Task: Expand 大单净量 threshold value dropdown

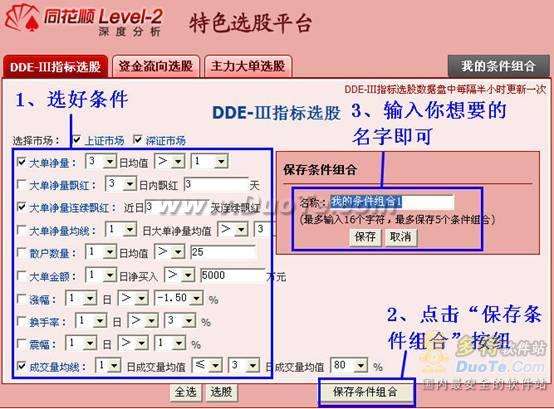Action: pos(210,161)
